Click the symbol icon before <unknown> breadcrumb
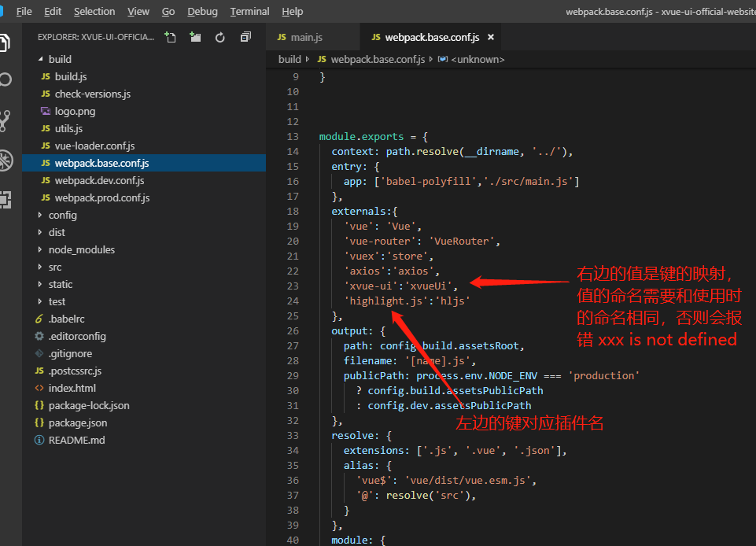This screenshot has height=546, width=756. tap(443, 59)
